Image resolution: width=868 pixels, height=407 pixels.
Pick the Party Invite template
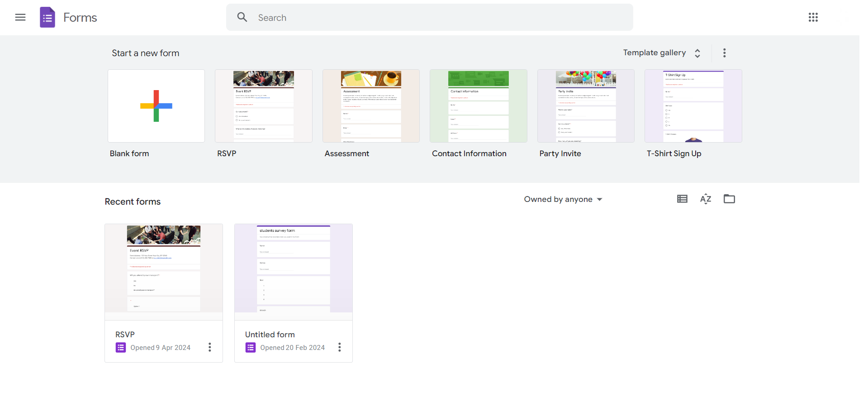click(x=586, y=106)
